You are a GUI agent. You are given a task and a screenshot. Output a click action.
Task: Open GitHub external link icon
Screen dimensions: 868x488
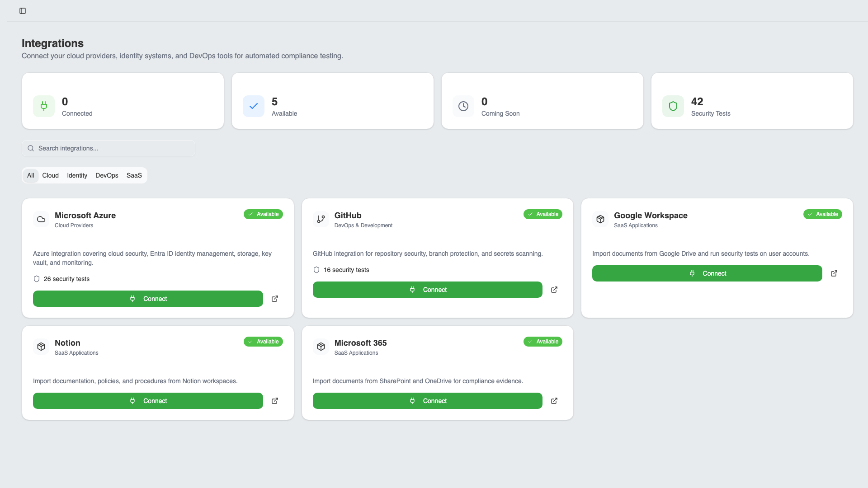coord(554,290)
